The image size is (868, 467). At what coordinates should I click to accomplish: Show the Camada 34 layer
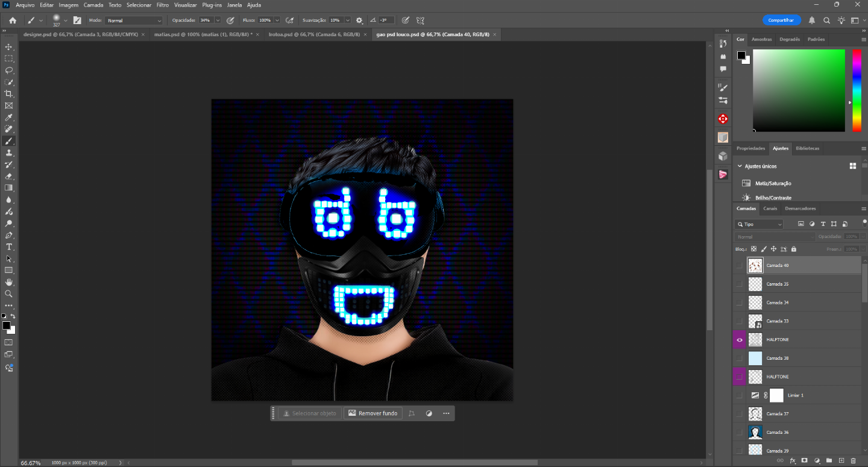pyautogui.click(x=740, y=302)
